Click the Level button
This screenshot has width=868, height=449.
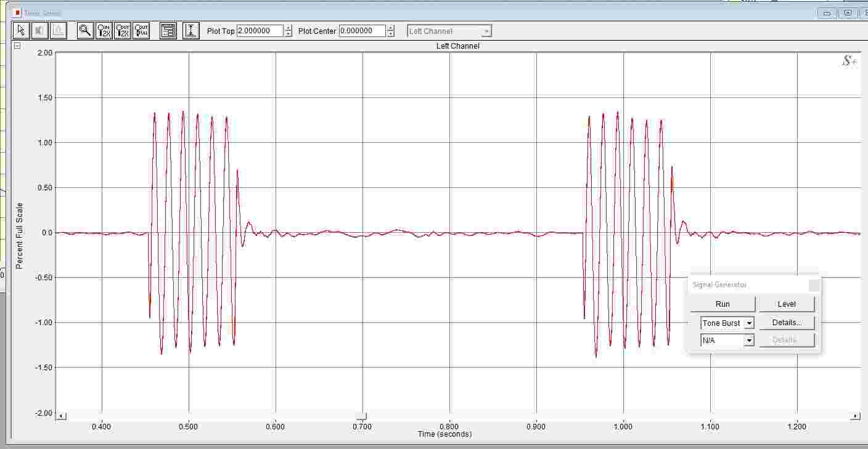[x=787, y=304]
